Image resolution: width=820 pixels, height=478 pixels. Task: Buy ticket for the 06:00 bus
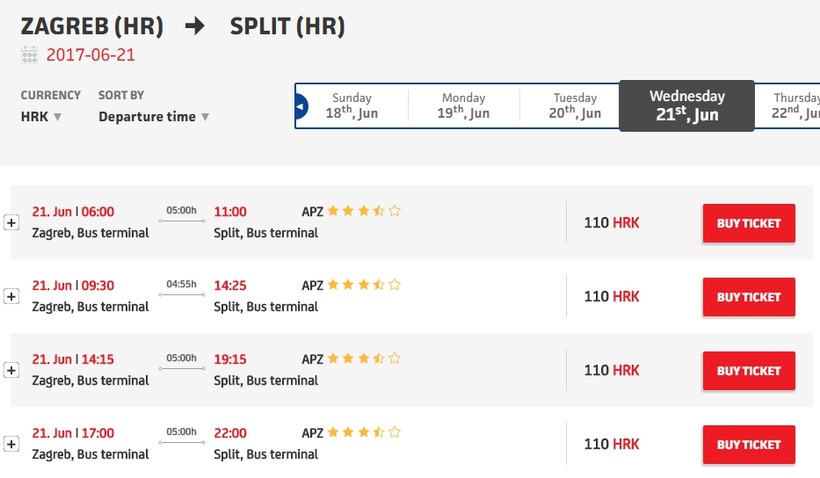click(749, 224)
